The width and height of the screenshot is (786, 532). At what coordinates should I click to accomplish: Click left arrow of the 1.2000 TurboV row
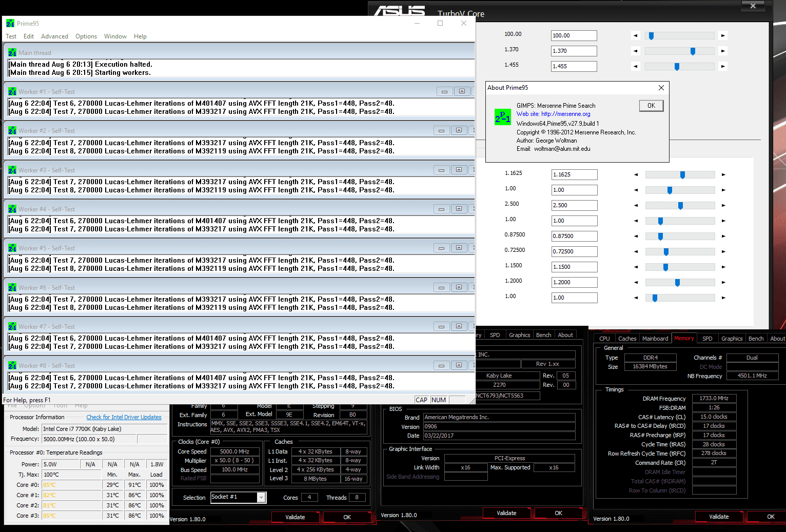[636, 282]
